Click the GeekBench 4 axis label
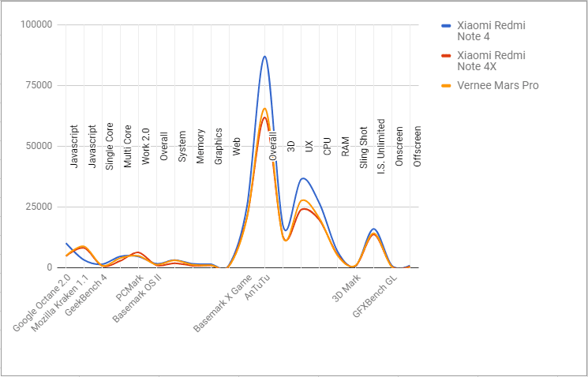This screenshot has height=377, width=588. tap(85, 295)
